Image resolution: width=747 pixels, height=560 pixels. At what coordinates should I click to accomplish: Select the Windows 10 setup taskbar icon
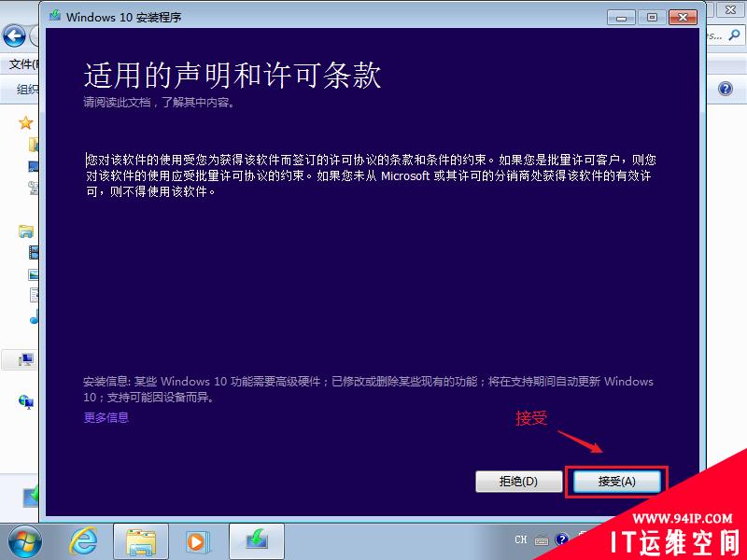[x=257, y=542]
